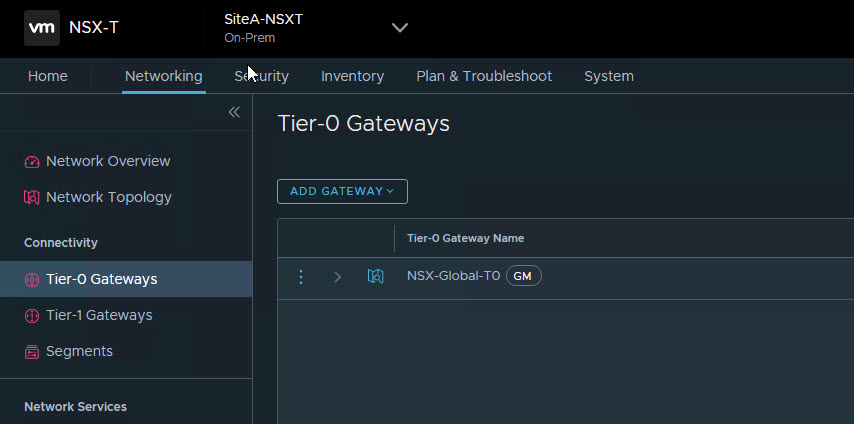Switch to the Security tab
The image size is (854, 424).
pyautogui.click(x=262, y=76)
